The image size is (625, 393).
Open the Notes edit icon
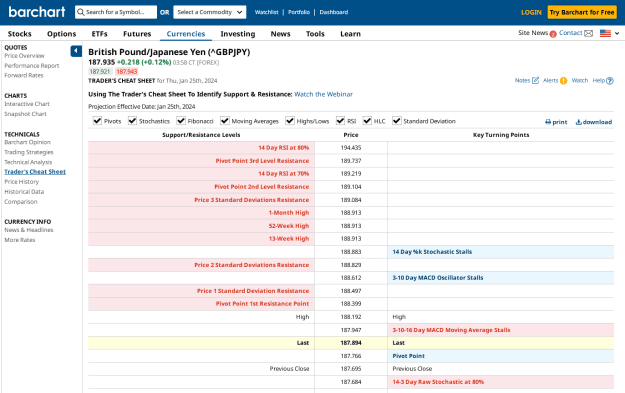coord(535,81)
